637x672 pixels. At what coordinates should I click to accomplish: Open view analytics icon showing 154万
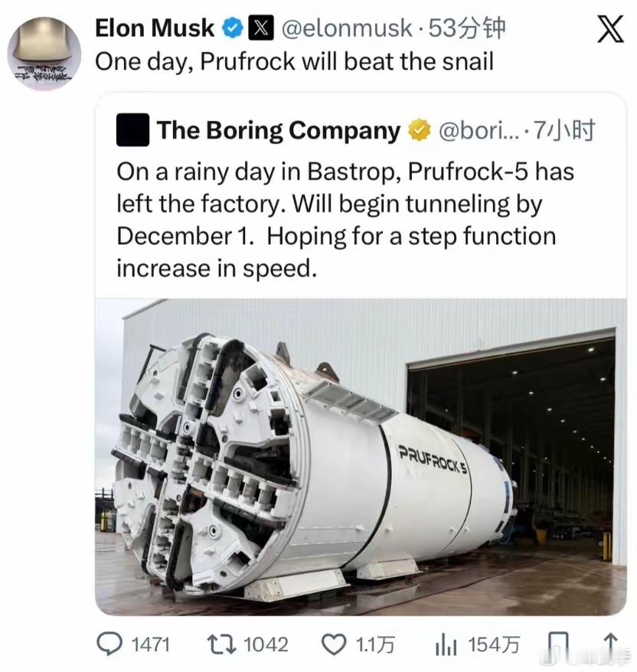[446, 645]
